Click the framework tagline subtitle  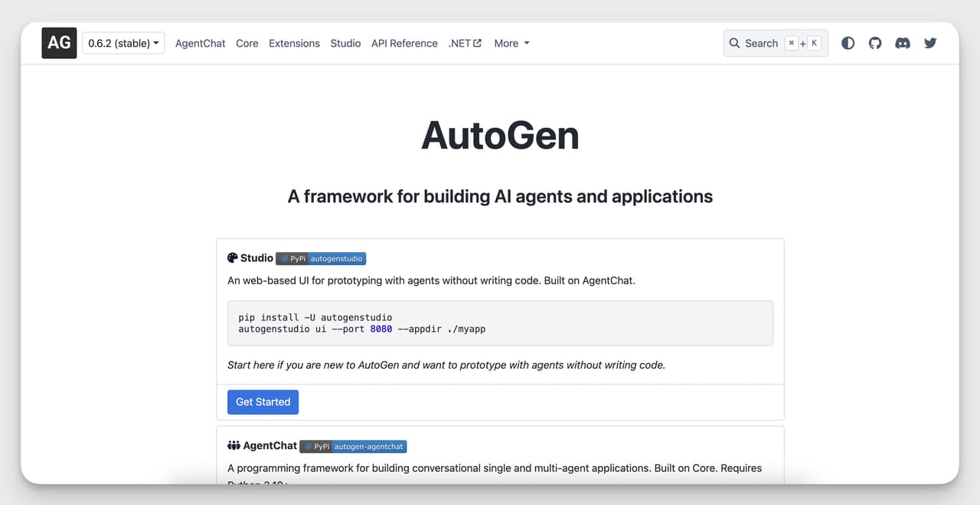500,196
